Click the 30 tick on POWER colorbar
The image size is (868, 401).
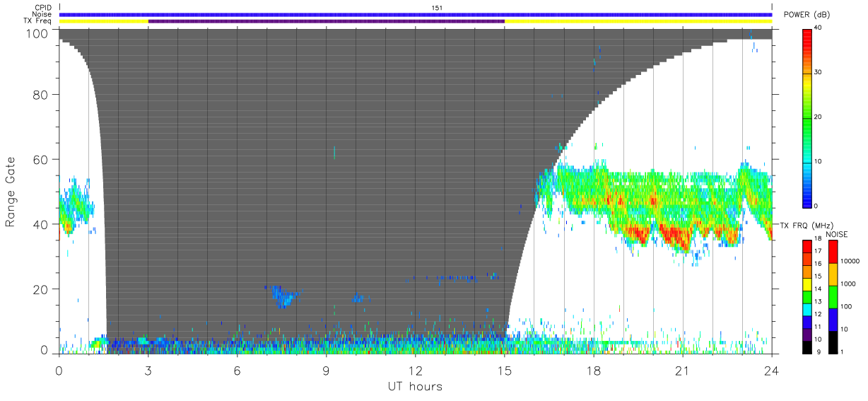coord(819,72)
